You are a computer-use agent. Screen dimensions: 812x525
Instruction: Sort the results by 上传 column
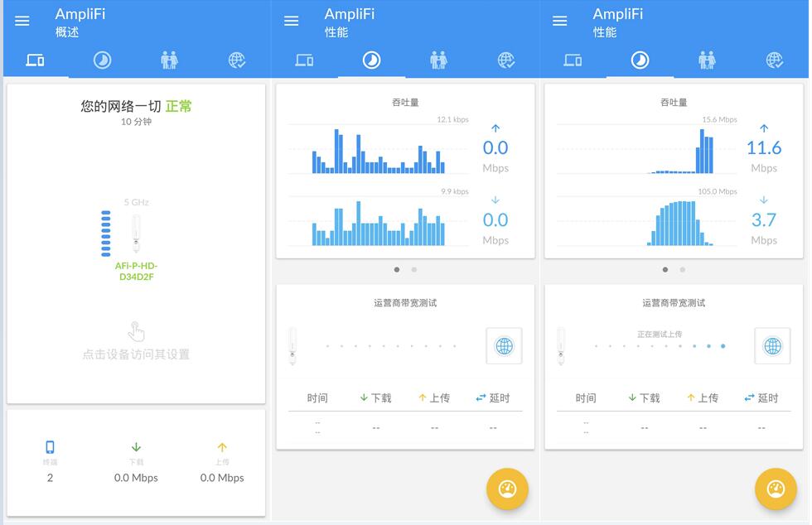coord(435,397)
